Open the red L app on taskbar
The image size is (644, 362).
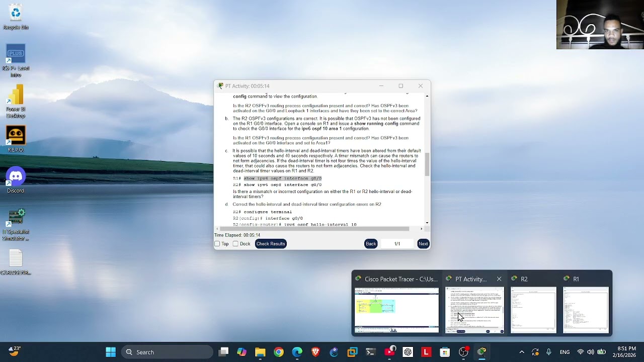coord(426,352)
